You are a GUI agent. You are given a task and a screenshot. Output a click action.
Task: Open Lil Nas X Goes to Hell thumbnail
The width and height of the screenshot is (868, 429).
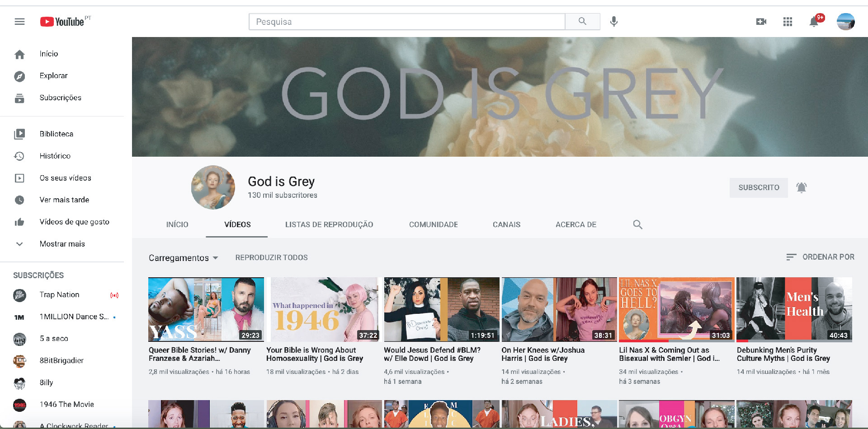(x=677, y=309)
